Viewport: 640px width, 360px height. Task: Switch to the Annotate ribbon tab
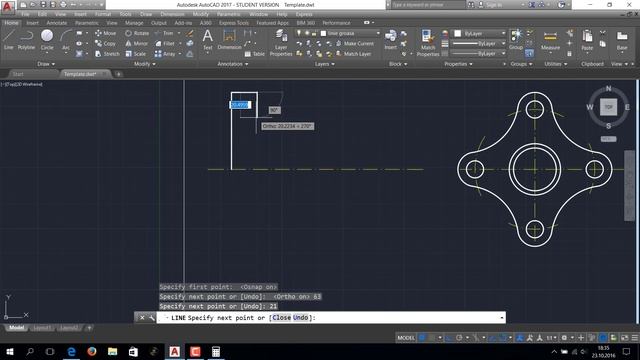(57, 23)
